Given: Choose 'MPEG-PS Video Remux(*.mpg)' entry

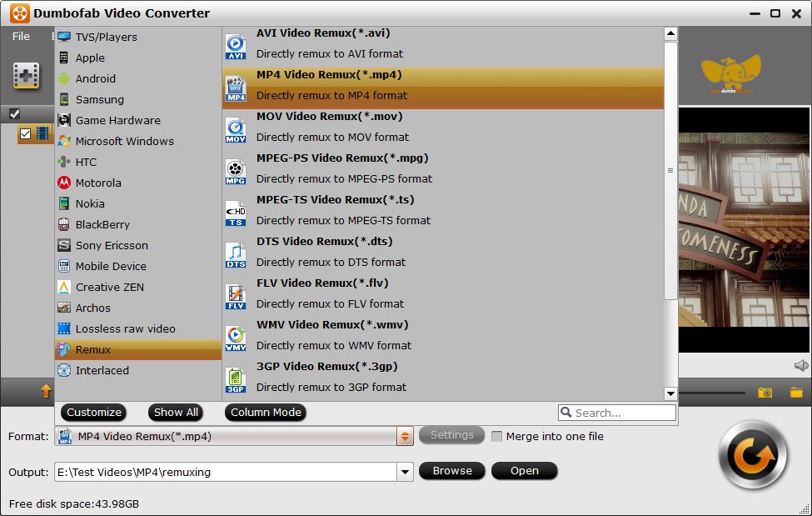Looking at the screenshot, I should click(x=443, y=172).
